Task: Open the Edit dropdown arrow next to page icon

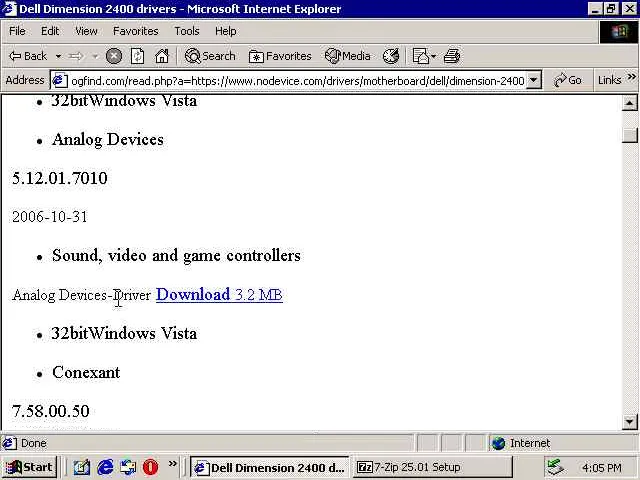Action: [433, 56]
